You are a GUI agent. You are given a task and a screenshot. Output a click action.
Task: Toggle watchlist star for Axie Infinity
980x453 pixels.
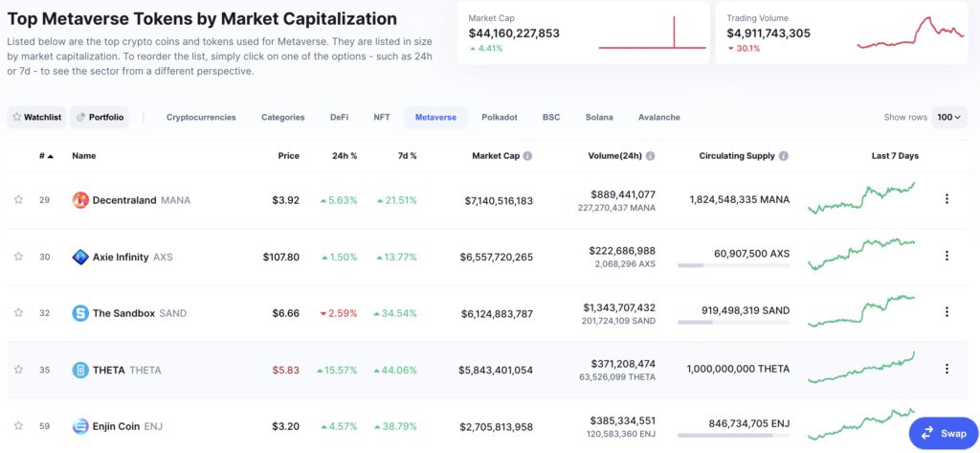pos(18,257)
